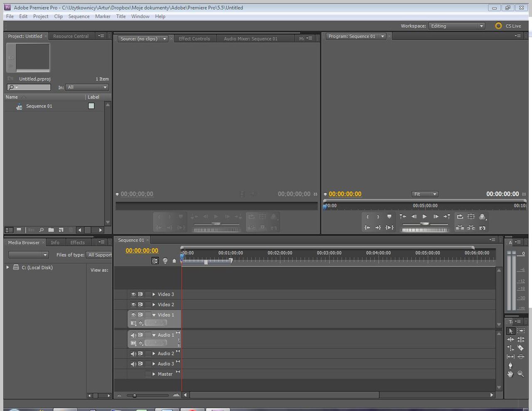Open the Clip menu

[58, 16]
